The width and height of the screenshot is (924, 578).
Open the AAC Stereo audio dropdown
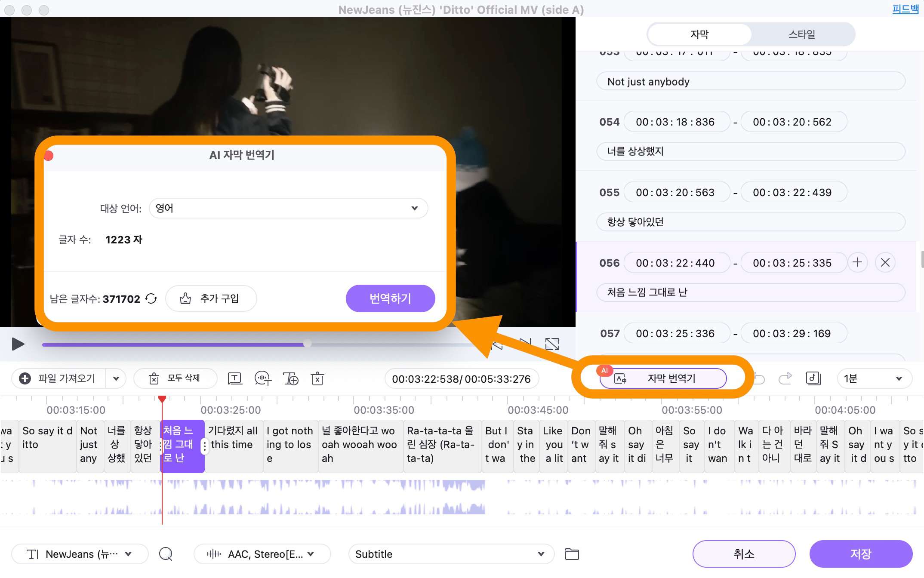click(262, 554)
